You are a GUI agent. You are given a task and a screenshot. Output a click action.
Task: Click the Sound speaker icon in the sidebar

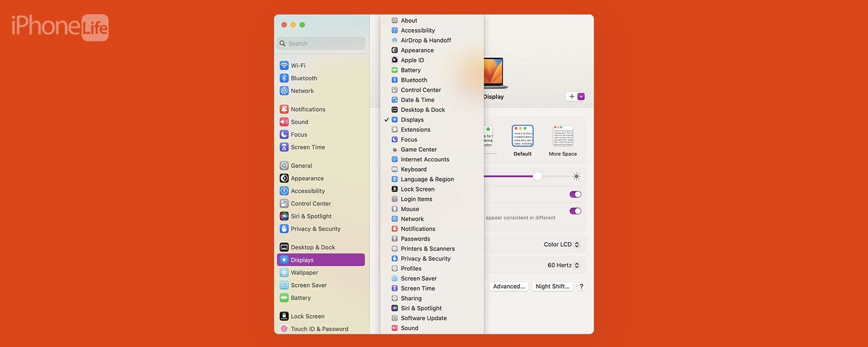click(x=284, y=122)
